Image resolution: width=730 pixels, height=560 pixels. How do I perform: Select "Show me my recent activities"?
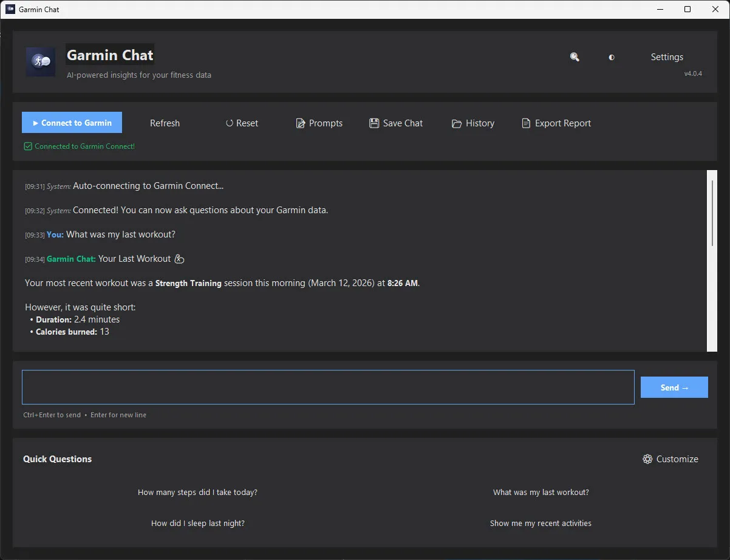[541, 524]
